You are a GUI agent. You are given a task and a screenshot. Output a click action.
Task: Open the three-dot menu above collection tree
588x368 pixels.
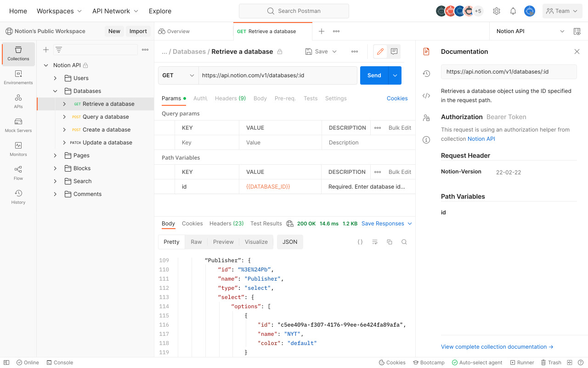[x=145, y=50]
